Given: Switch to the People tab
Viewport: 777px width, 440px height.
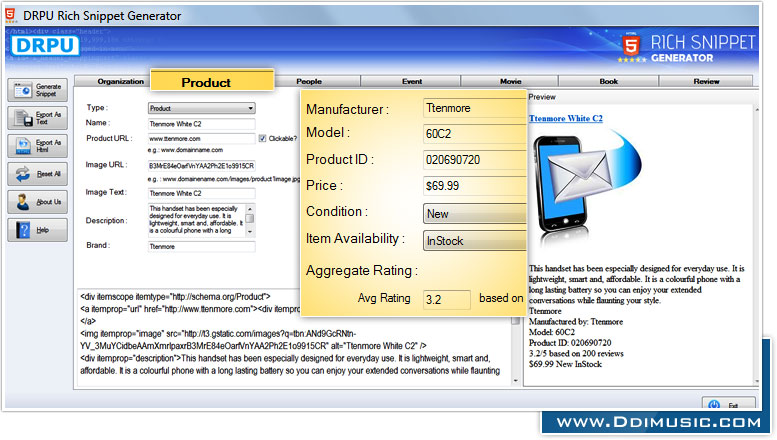Looking at the screenshot, I should coord(309,81).
